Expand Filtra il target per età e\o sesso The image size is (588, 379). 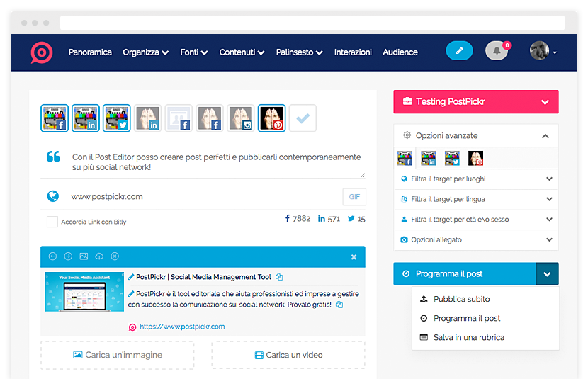(476, 220)
